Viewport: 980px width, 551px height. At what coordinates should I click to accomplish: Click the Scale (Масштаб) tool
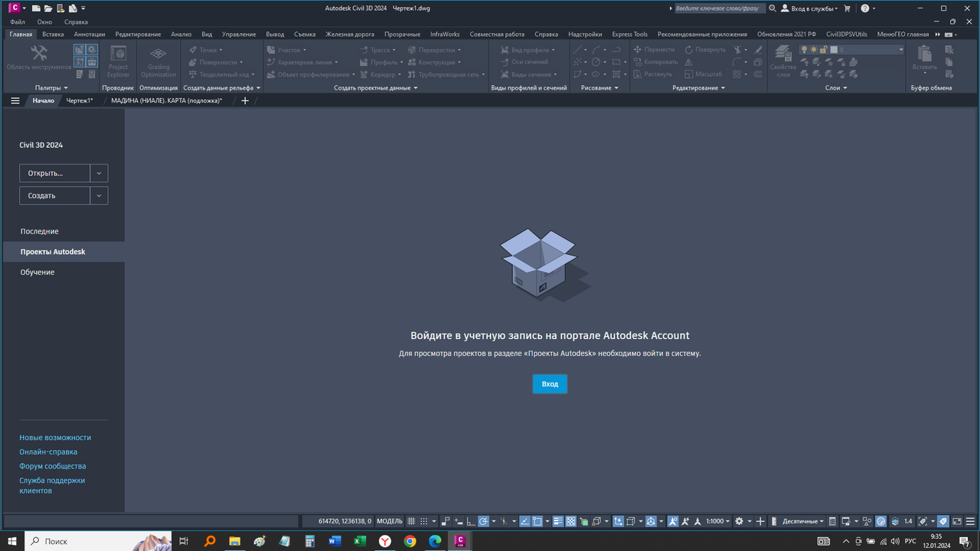704,74
